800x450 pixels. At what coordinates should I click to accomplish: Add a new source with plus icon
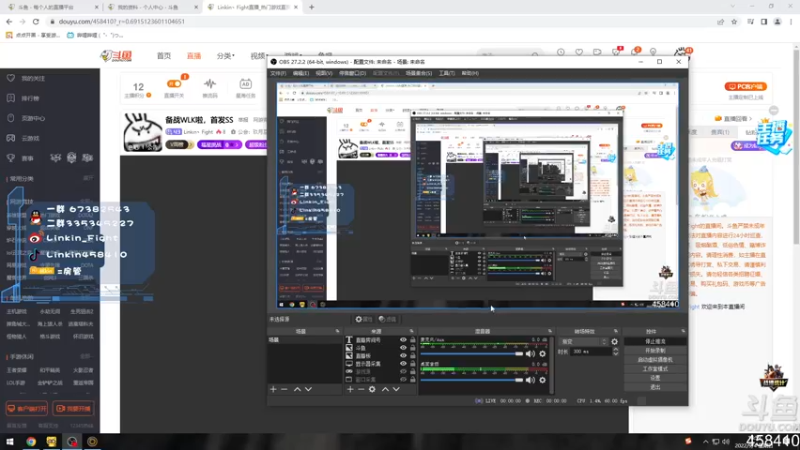point(350,389)
